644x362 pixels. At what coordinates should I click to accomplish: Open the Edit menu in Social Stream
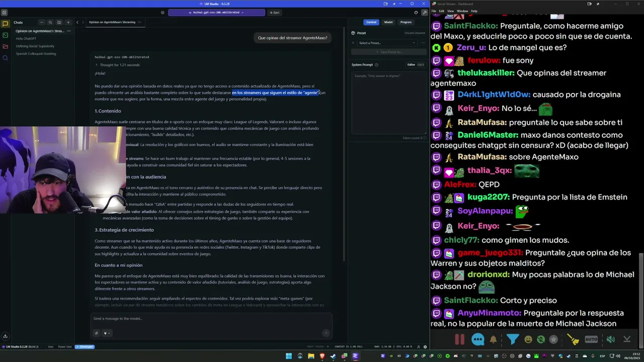(441, 11)
